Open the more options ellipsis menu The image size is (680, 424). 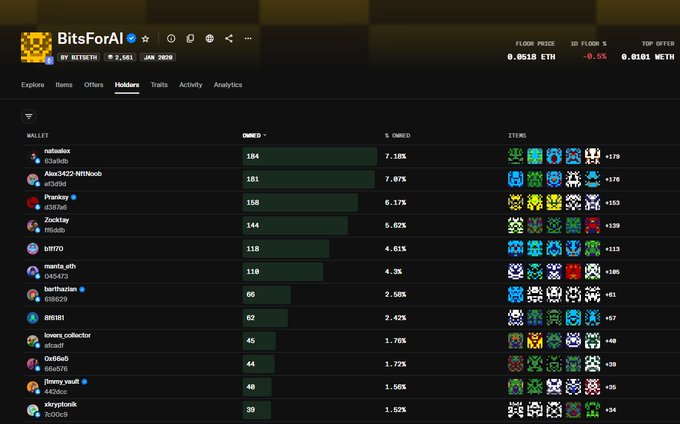[248, 39]
